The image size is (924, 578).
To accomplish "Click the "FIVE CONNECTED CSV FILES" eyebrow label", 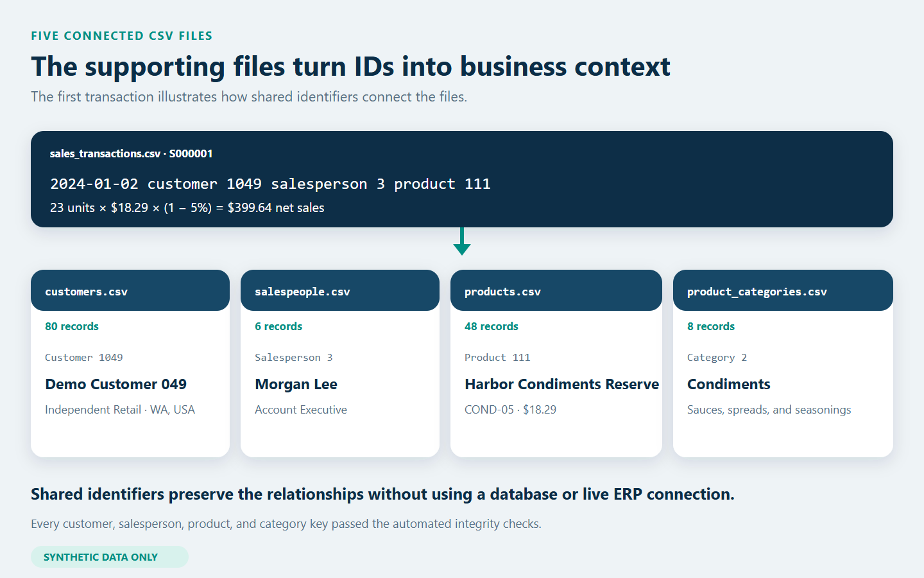I will pyautogui.click(x=122, y=36).
